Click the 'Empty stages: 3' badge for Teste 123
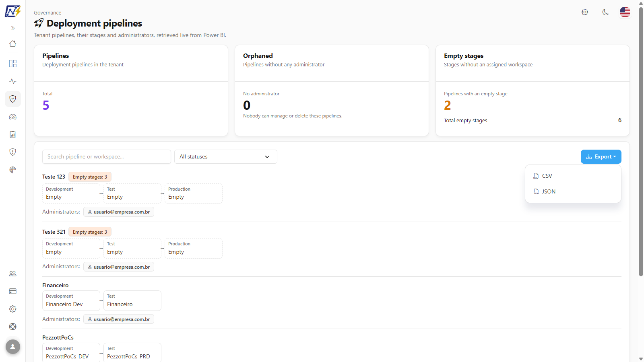 coord(90,177)
